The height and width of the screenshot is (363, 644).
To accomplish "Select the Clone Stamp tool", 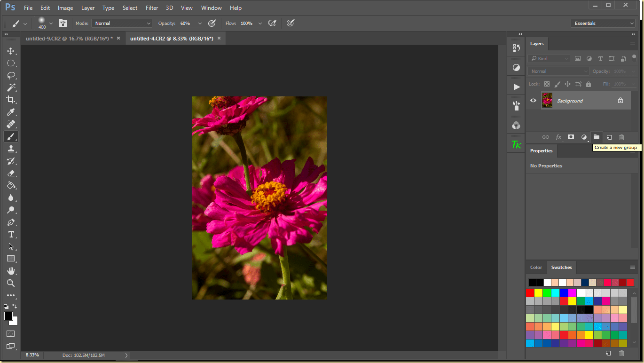I will tap(11, 149).
